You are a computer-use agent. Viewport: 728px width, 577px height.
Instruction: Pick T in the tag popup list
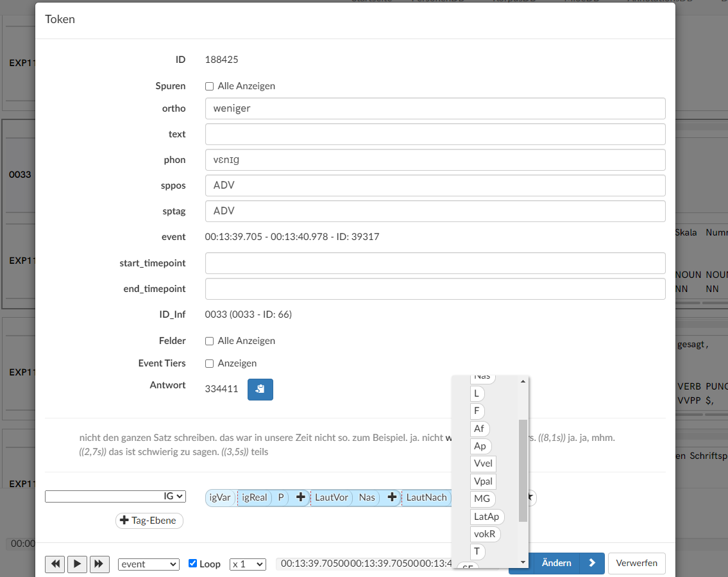pyautogui.click(x=477, y=551)
